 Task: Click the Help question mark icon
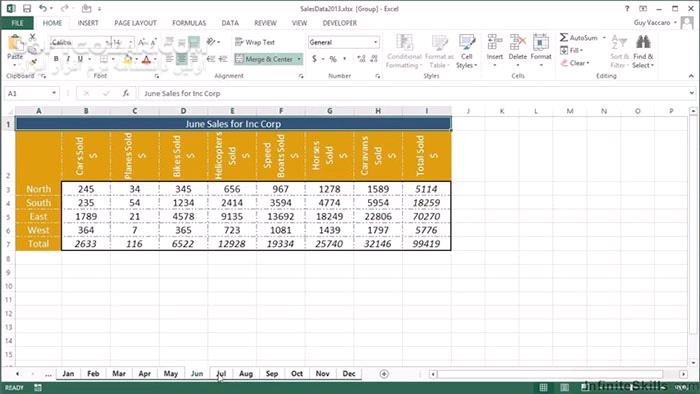click(627, 8)
